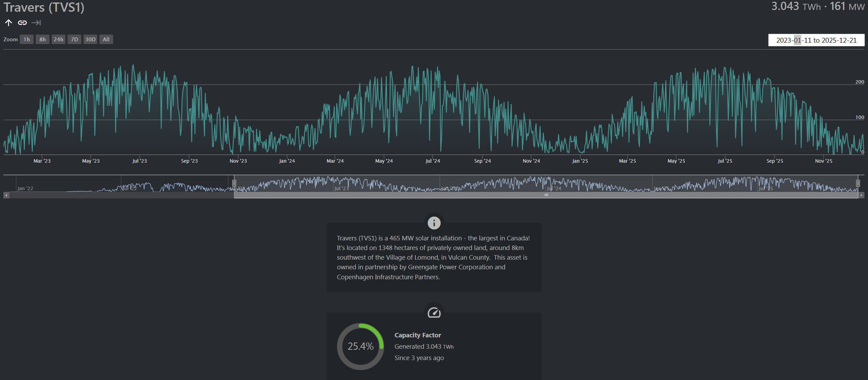Click the left navigator range handle
The image size is (868, 380).
[x=234, y=183]
